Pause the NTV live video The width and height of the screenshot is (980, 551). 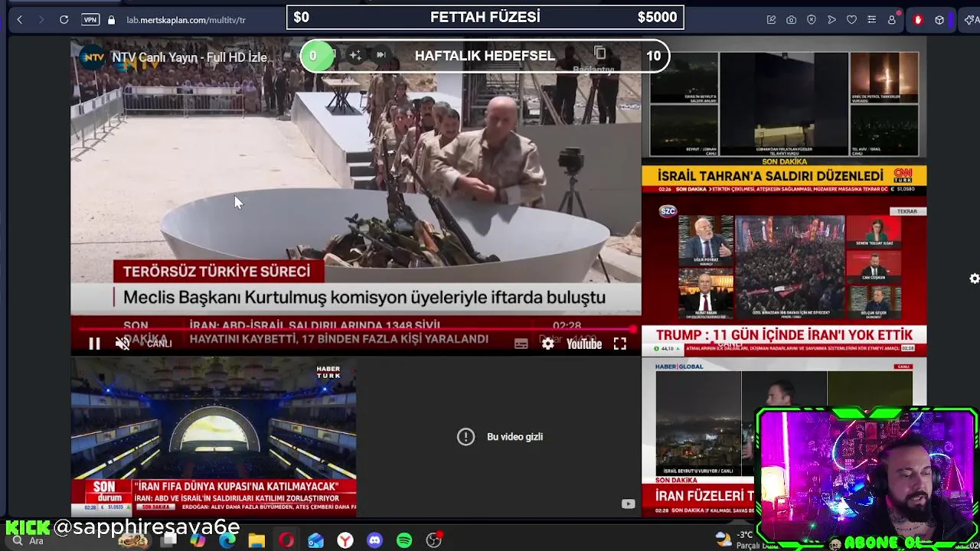(94, 344)
